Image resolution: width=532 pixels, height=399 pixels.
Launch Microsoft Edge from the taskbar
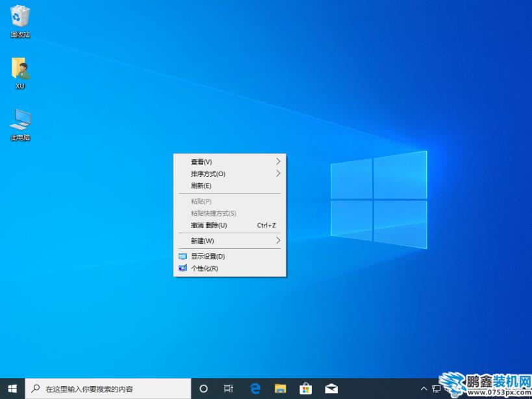(x=255, y=389)
